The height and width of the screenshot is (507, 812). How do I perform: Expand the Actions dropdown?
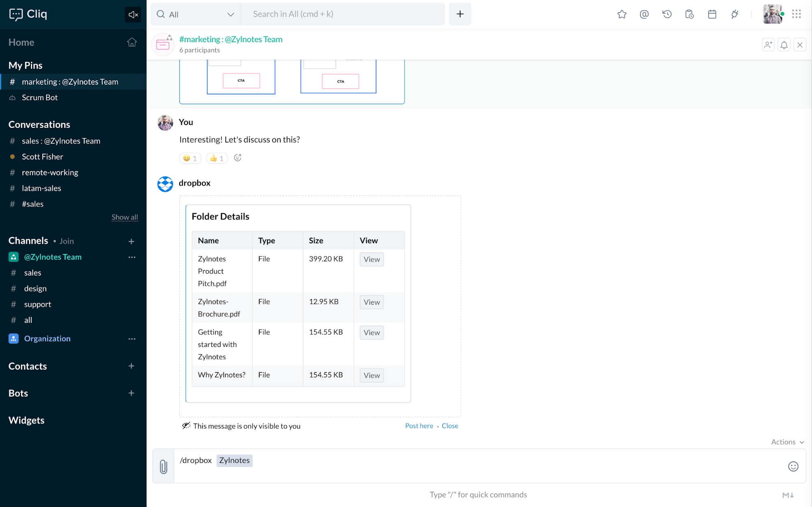click(x=787, y=442)
